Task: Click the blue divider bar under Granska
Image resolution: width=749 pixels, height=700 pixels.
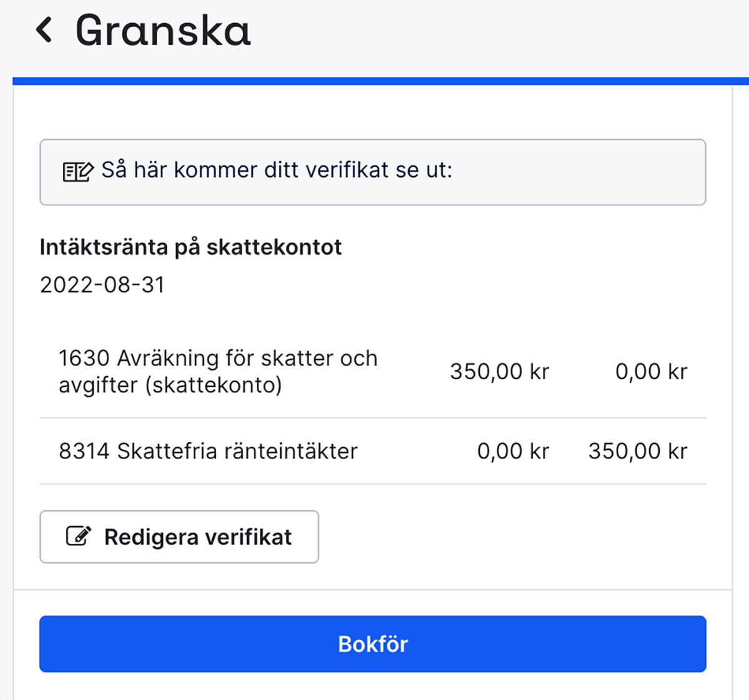Action: pyautogui.click(x=374, y=79)
